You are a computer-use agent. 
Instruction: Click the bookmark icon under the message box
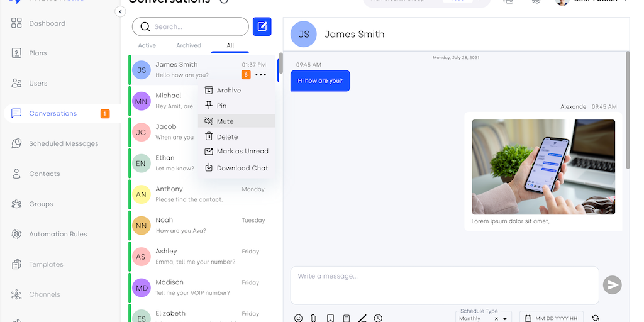330,318
